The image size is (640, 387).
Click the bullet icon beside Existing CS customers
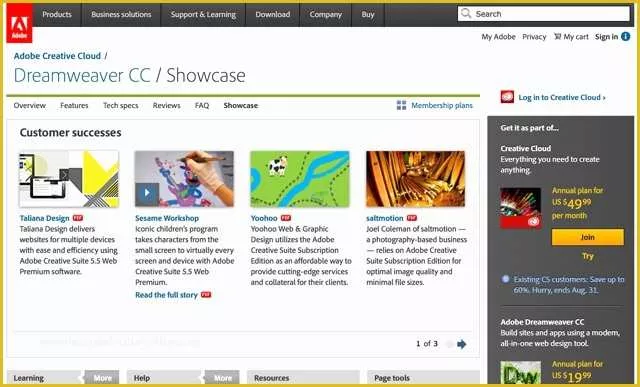point(505,279)
